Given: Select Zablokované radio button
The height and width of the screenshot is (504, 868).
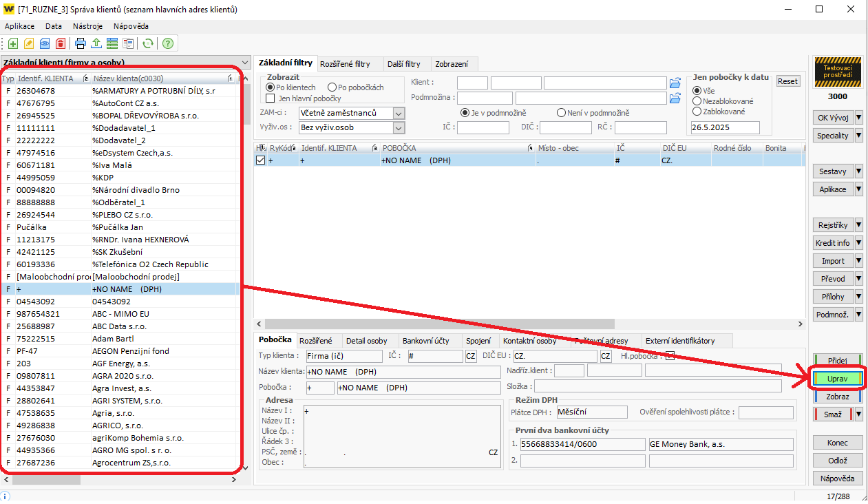Looking at the screenshot, I should [697, 112].
